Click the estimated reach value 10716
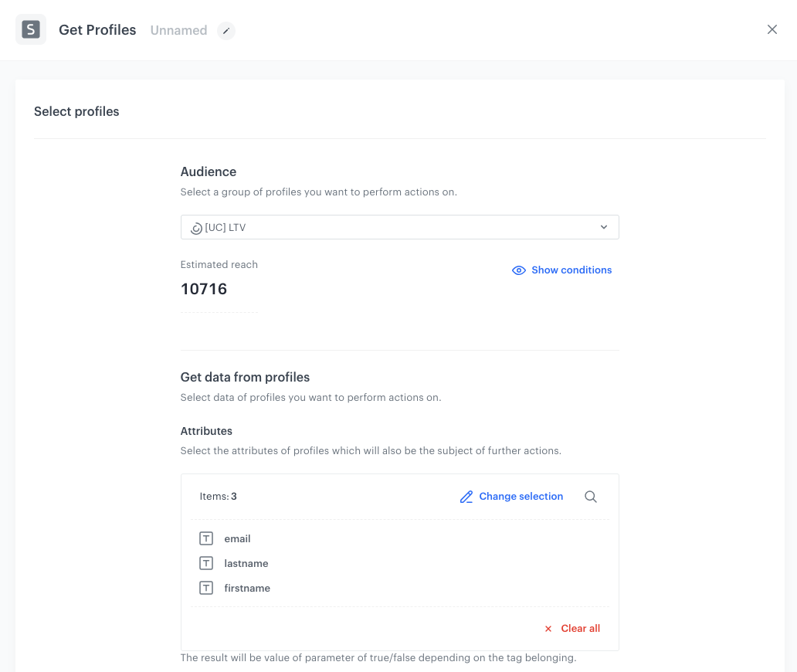 pos(203,289)
